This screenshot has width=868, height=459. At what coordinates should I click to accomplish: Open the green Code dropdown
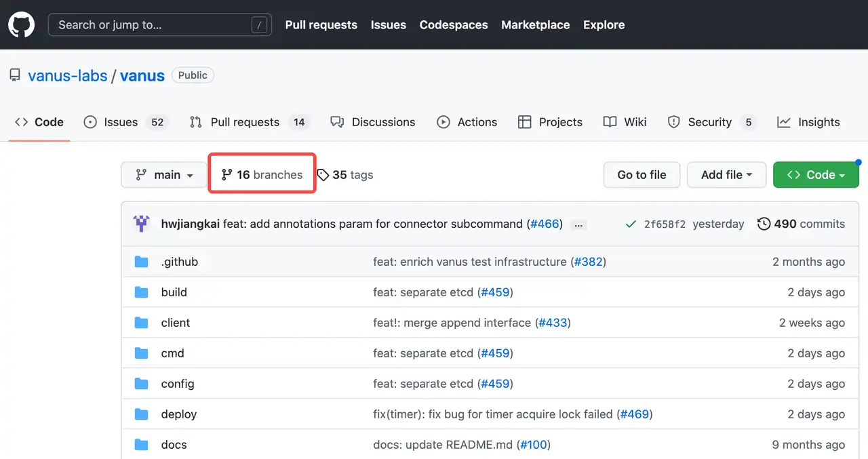click(816, 175)
